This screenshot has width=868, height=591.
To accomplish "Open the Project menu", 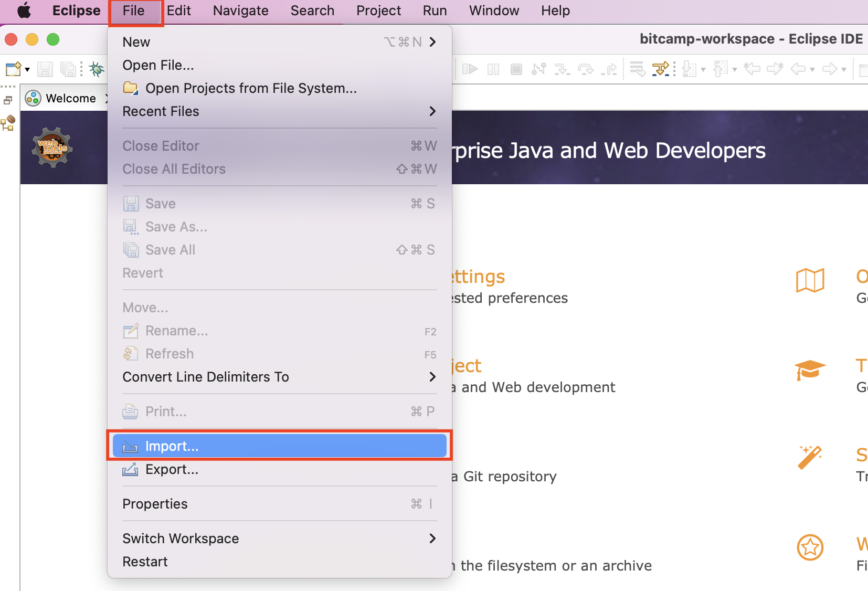I will [378, 10].
